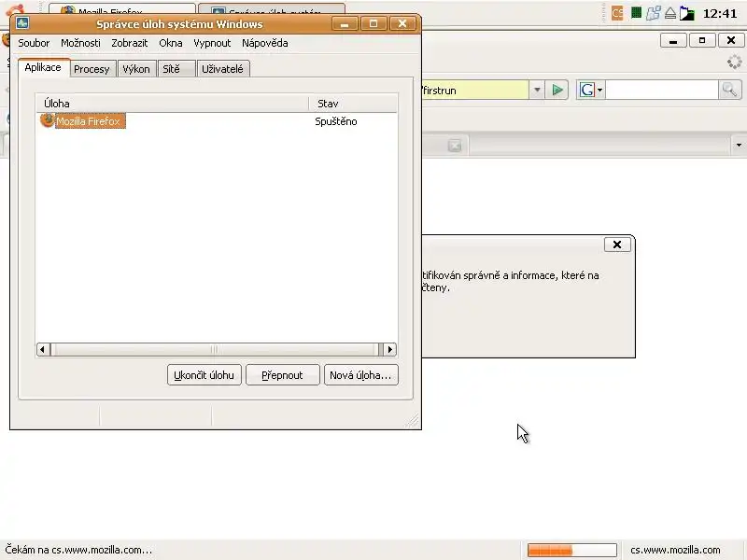Click the Firefox search input field
This screenshot has width=747, height=560.
point(661,90)
